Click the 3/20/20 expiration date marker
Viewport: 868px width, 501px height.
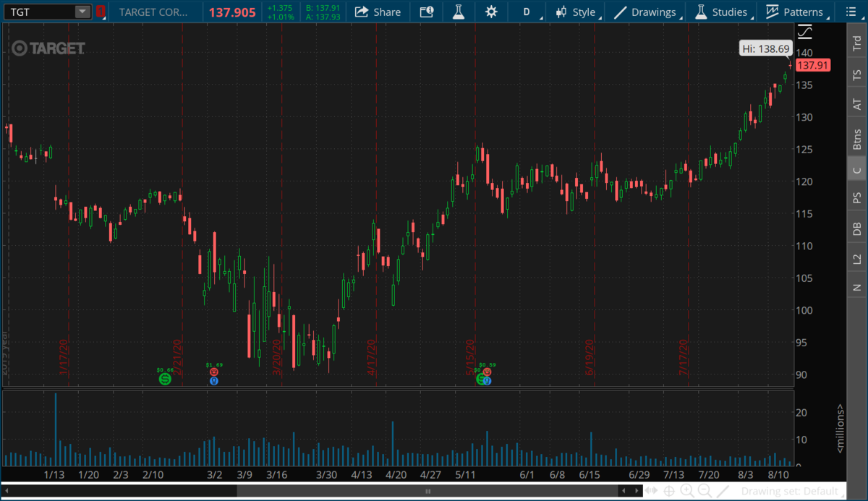point(276,356)
